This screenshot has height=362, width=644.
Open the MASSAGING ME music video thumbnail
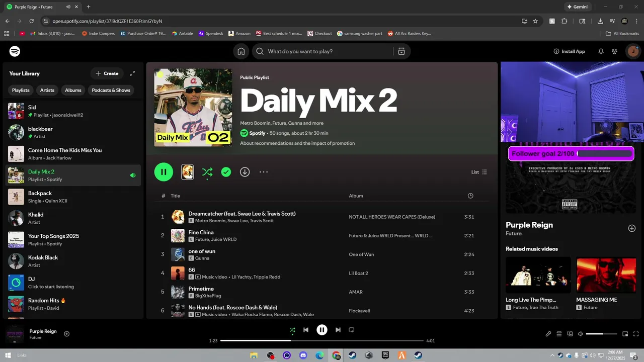point(606,275)
